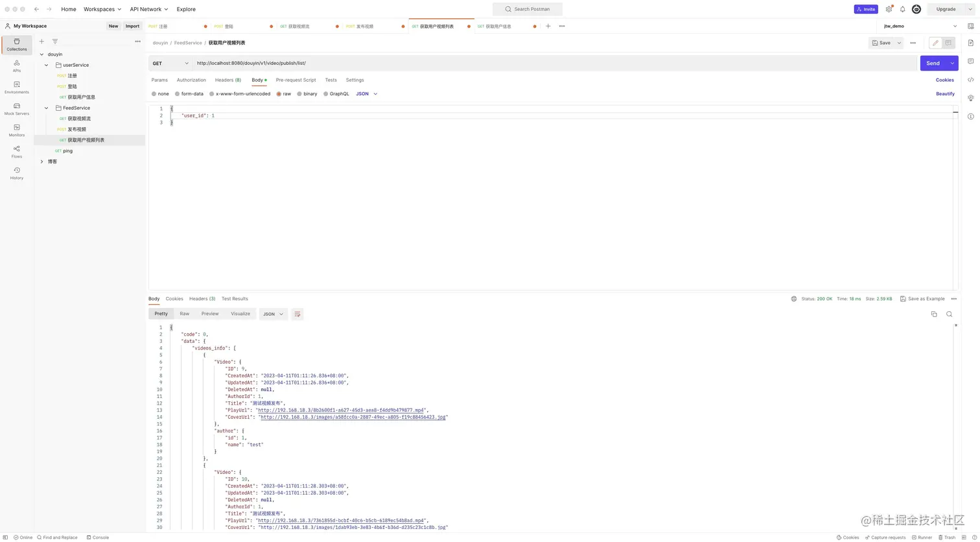The width and height of the screenshot is (980, 542).
Task: Click the Search Postman box
Action: click(x=528, y=9)
